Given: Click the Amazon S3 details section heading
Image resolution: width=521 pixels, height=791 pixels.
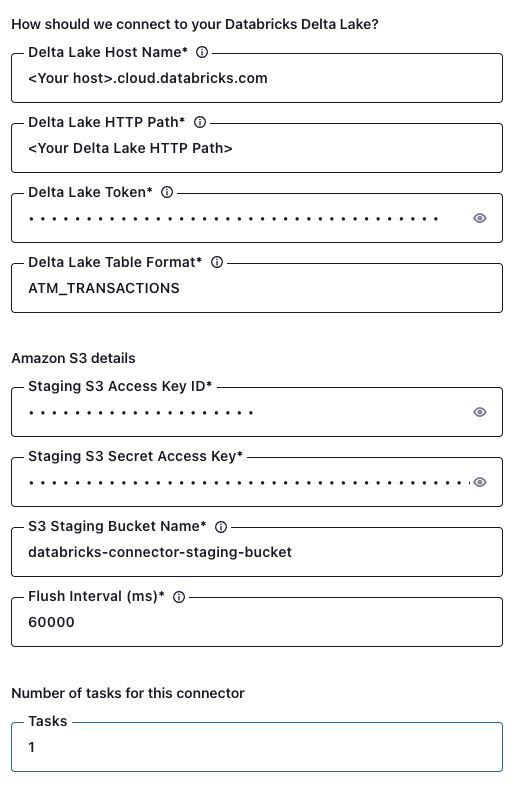Looking at the screenshot, I should pyautogui.click(x=74, y=358).
